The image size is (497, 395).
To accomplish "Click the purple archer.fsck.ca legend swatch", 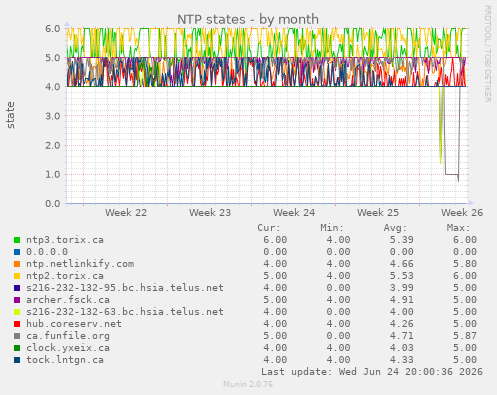I will point(17,300).
